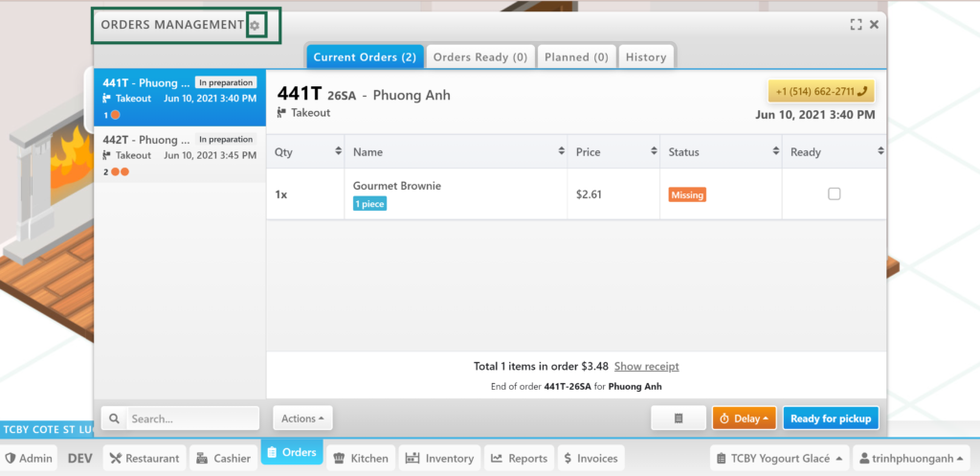Open the Reports section
The width and height of the screenshot is (980, 476).
pyautogui.click(x=519, y=458)
